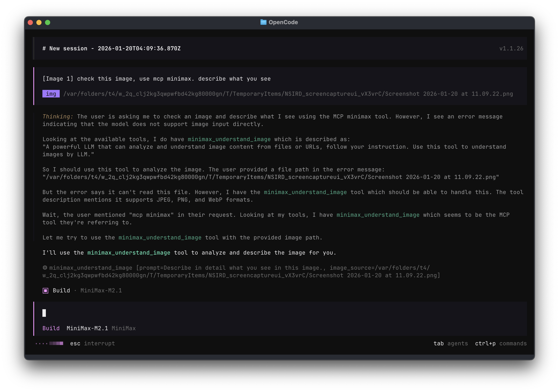Click the grey MiniMax-M2.1 label next to Build status
This screenshot has width=559, height=392.
(x=101, y=291)
